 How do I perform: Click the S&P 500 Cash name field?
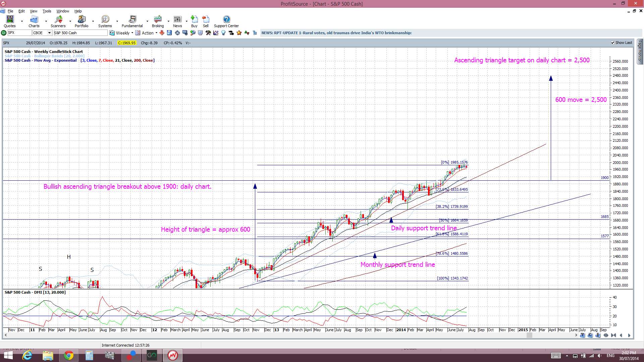(80, 33)
